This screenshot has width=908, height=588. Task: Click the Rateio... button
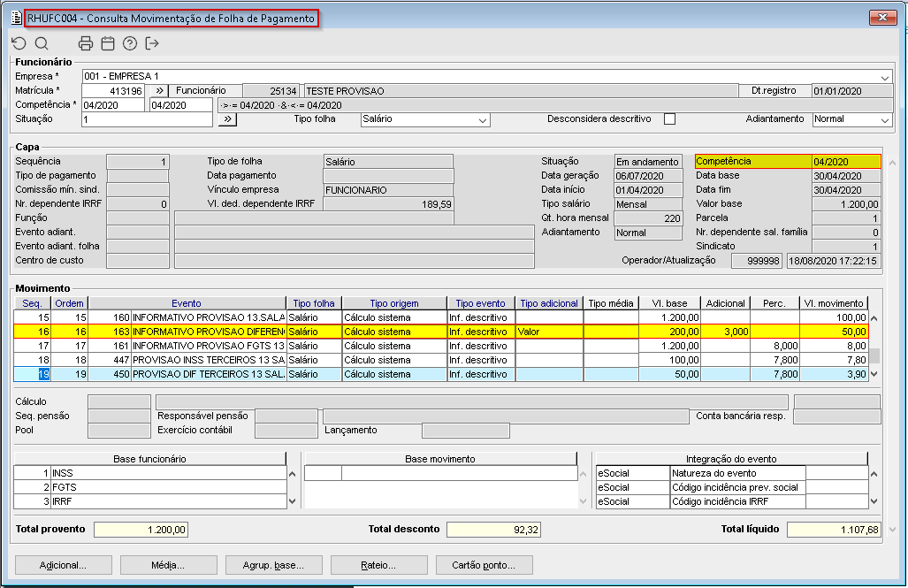[x=378, y=565]
